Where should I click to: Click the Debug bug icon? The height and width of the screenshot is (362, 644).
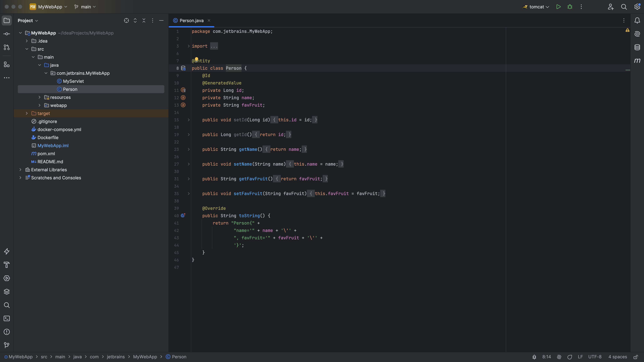click(570, 7)
